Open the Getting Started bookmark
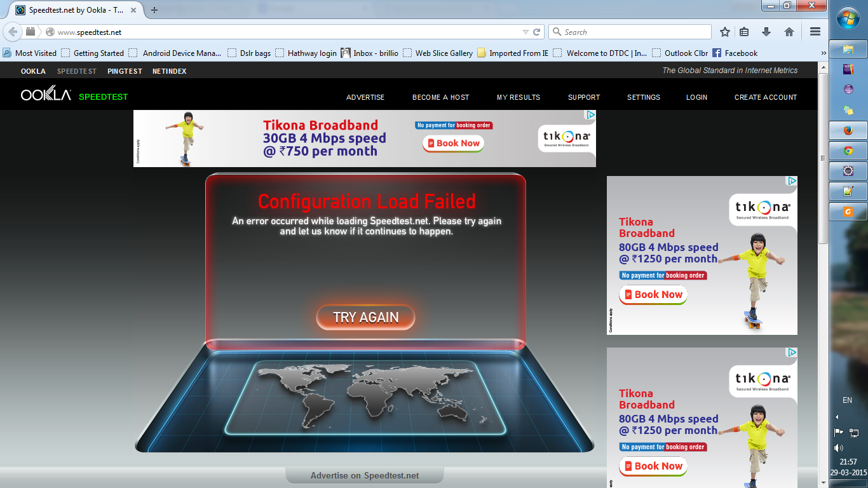868x488 pixels. (93, 53)
